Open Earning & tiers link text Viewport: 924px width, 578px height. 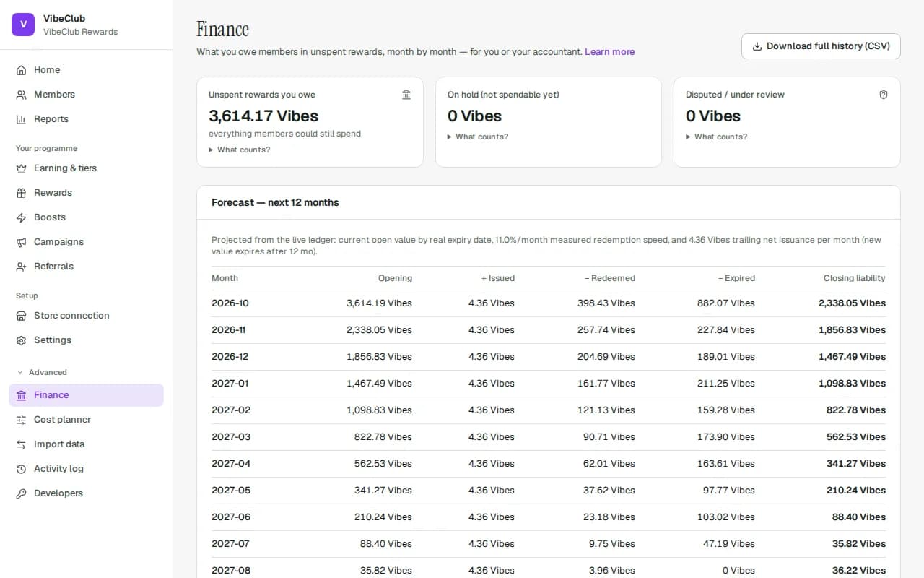[x=65, y=168]
